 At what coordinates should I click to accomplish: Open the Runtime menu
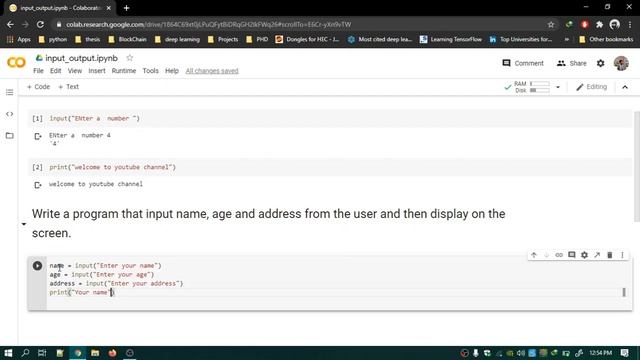pyautogui.click(x=124, y=71)
